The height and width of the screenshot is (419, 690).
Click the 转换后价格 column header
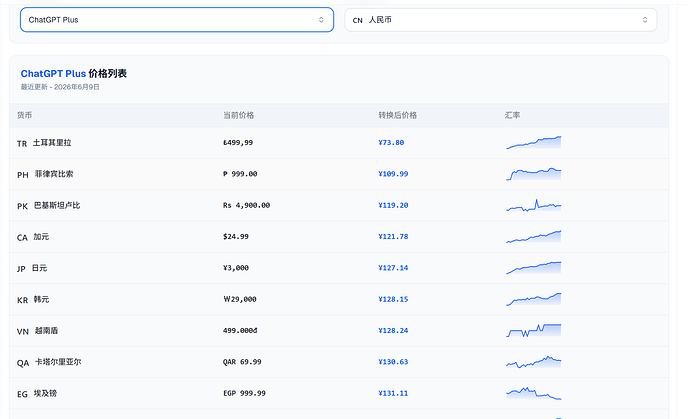[x=397, y=115]
